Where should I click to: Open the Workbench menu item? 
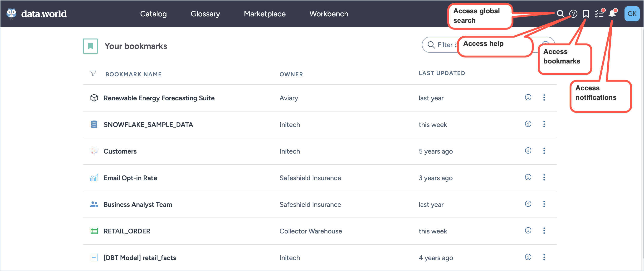click(x=328, y=14)
